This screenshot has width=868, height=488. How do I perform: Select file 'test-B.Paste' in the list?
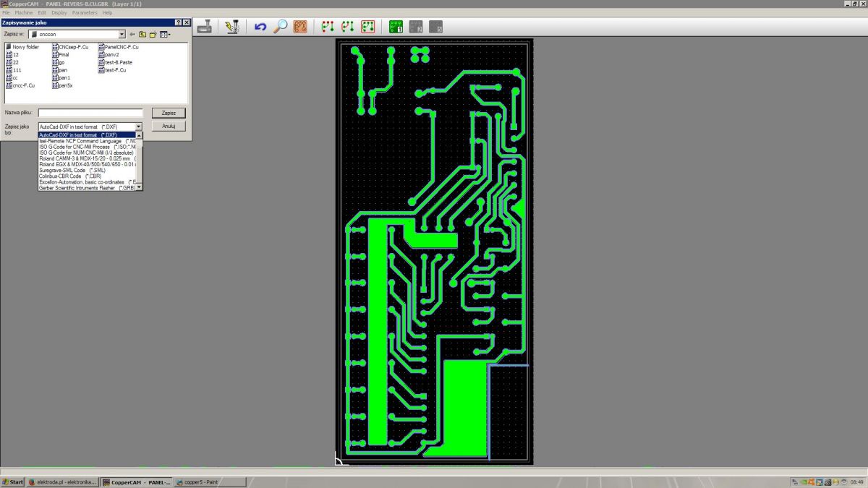[x=116, y=62]
